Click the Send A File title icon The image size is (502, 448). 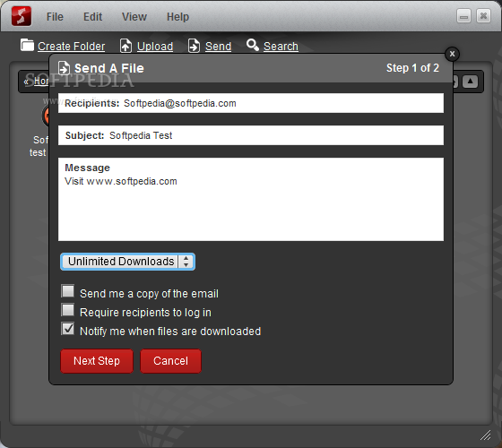pyautogui.click(x=64, y=68)
